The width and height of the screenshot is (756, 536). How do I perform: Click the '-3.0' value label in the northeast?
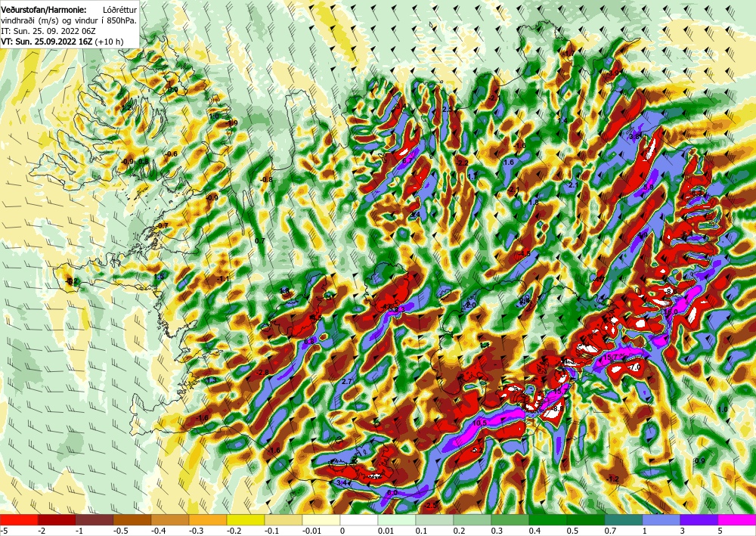coord(613,73)
